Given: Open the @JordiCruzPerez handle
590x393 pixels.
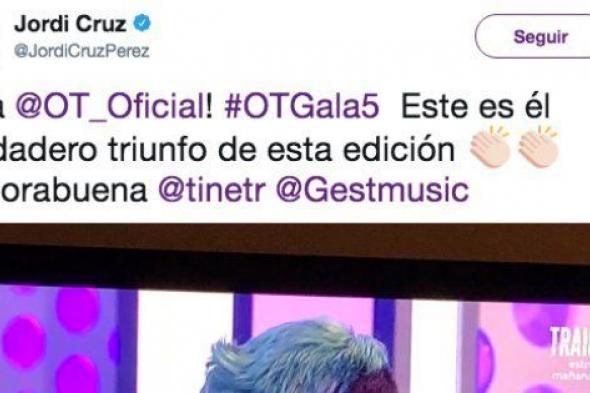Looking at the screenshot, I should (x=82, y=51).
